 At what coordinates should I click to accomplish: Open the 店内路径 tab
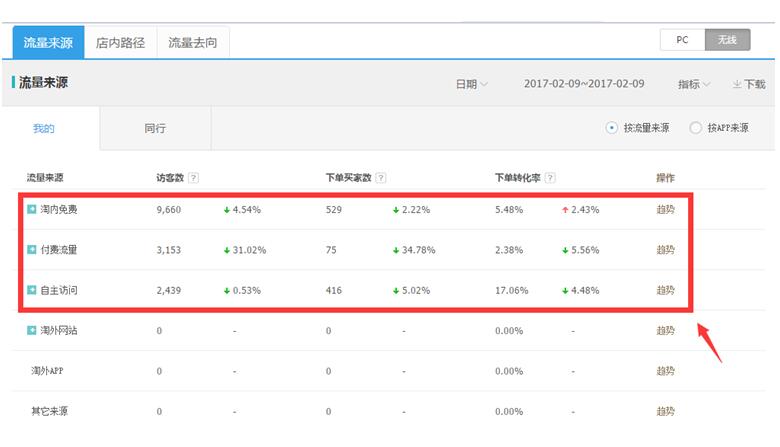pos(120,43)
